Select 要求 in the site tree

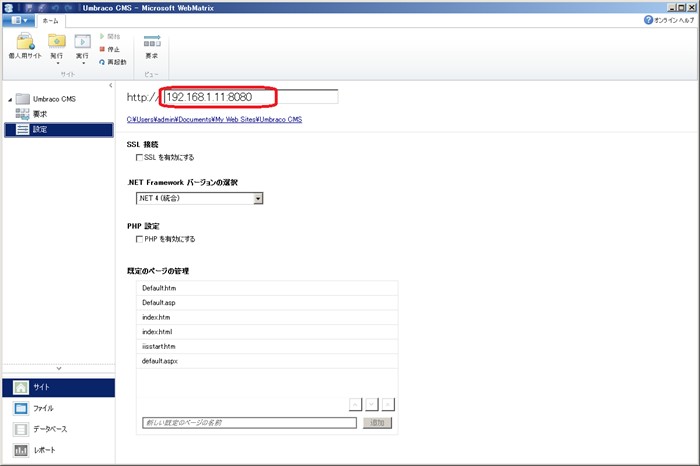coord(38,114)
